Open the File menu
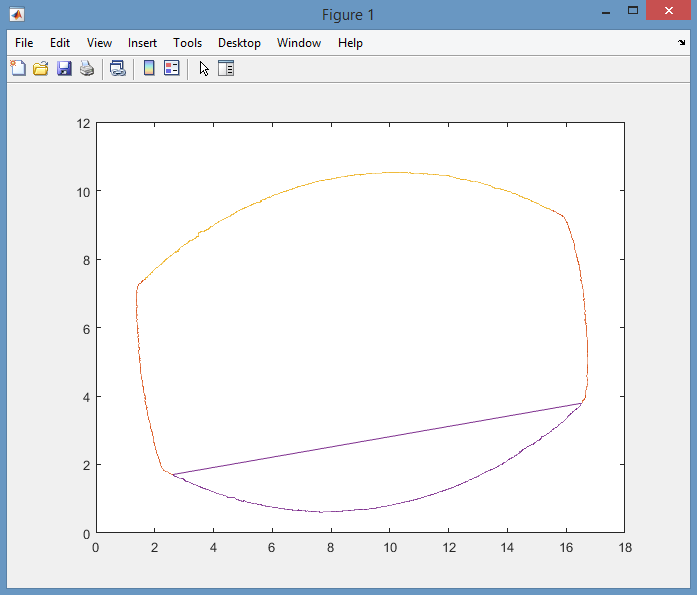Image resolution: width=697 pixels, height=595 pixels. 24,43
